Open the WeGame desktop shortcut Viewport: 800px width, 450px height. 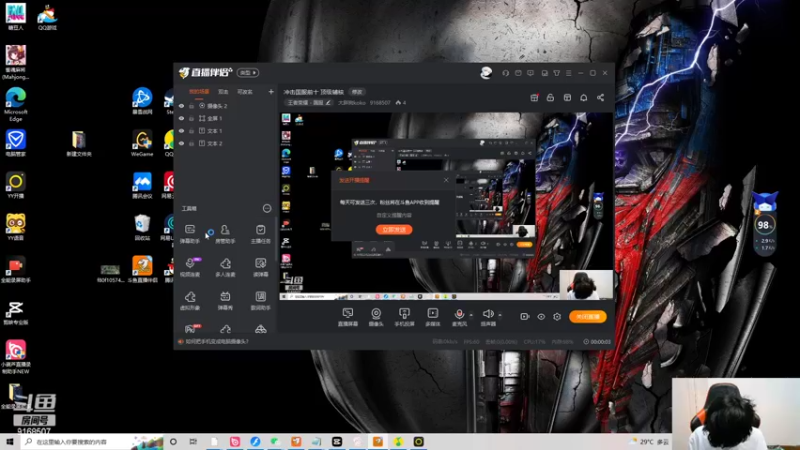(x=142, y=143)
